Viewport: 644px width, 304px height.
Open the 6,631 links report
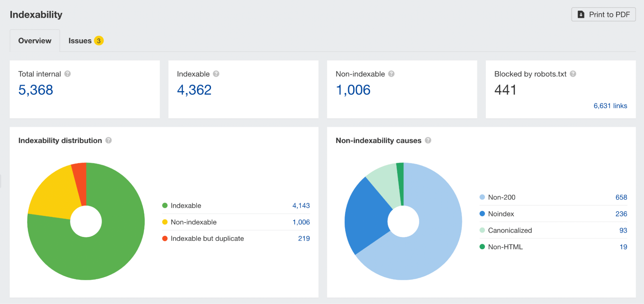tap(610, 106)
